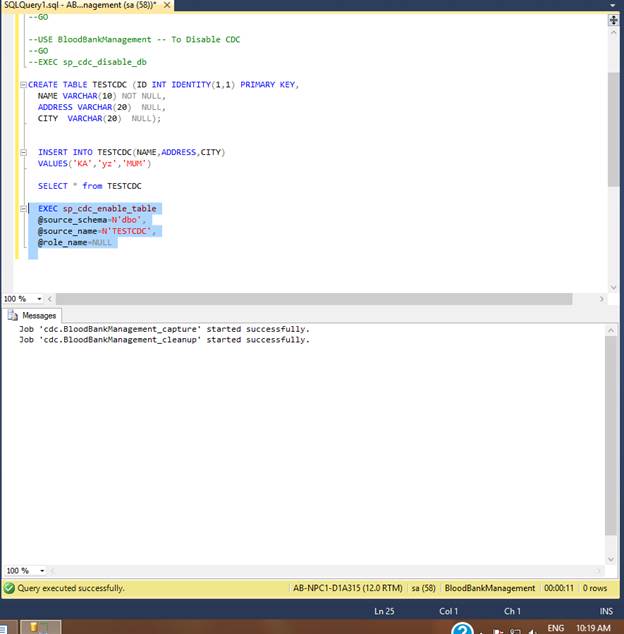Click the editor vertical scroll down arrow
This screenshot has height=634, width=624.
[613, 287]
